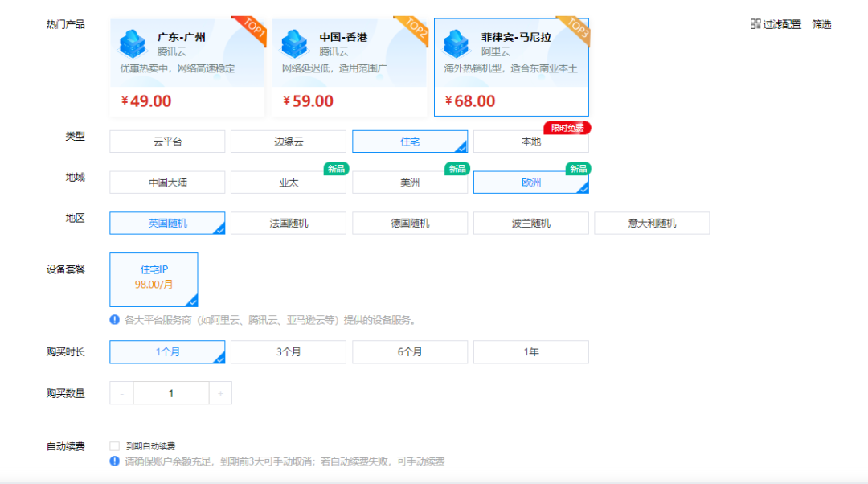Select 欧洲 region
868x484 pixels.
[x=531, y=183]
